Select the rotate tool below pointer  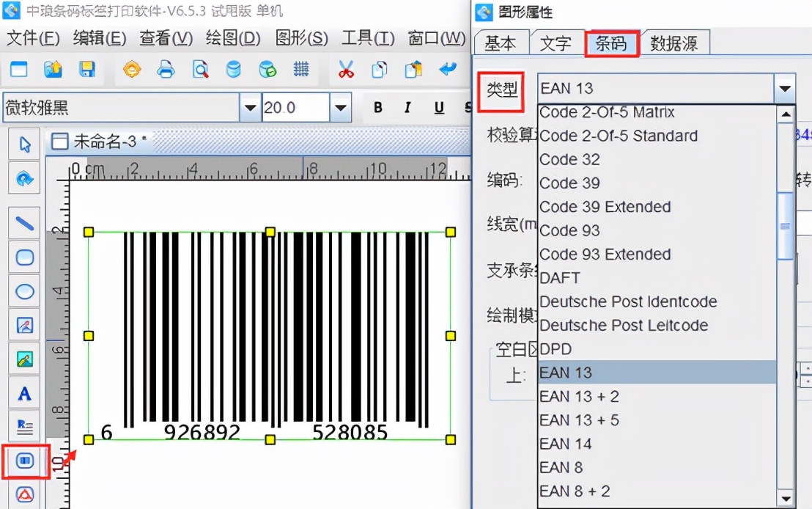coord(24,179)
